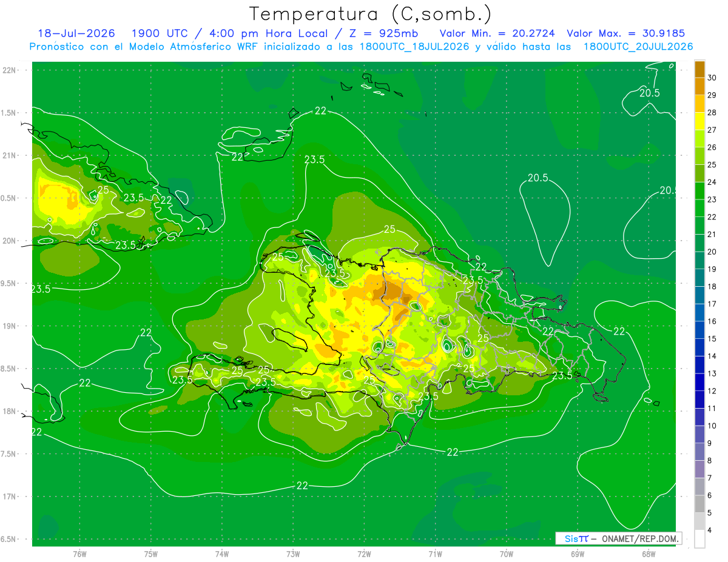728x562 pixels.
Task: Click the color scale label "18"
Action: pos(713,287)
